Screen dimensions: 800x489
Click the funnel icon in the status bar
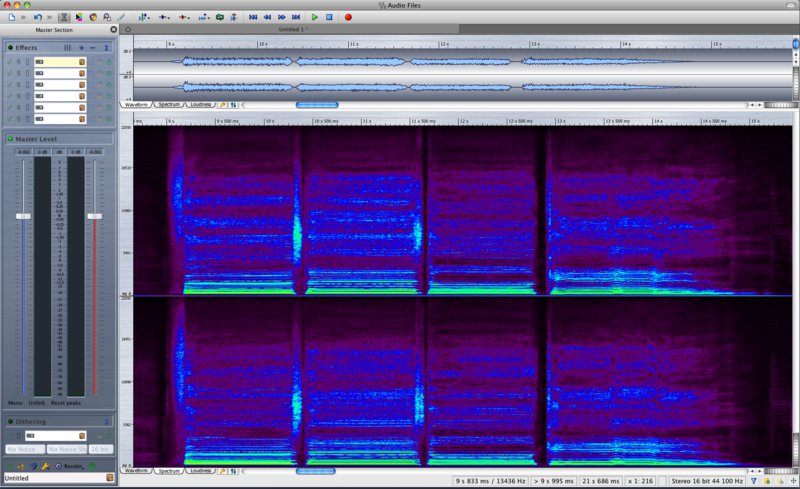point(754,481)
